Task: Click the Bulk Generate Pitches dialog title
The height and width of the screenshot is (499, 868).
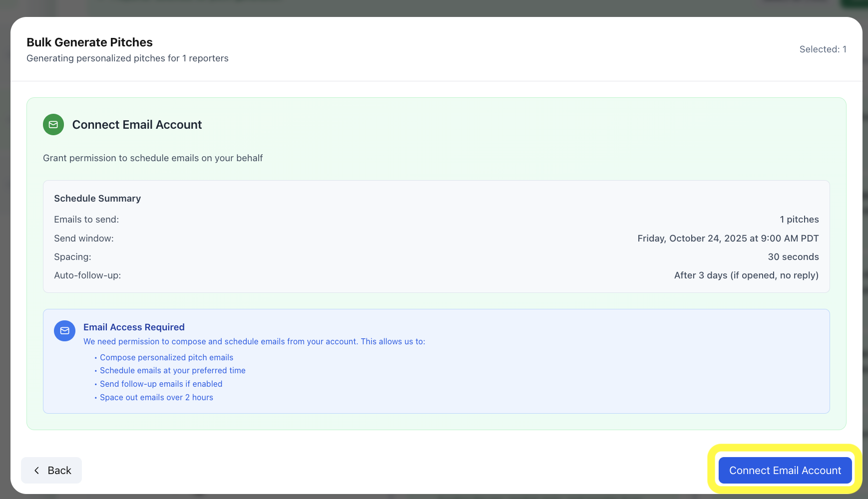Action: [89, 42]
